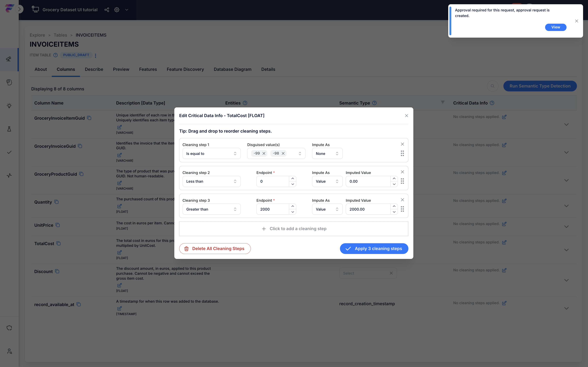Click the Semantic Type help icon
The width and height of the screenshot is (588, 367).
coord(375,103)
